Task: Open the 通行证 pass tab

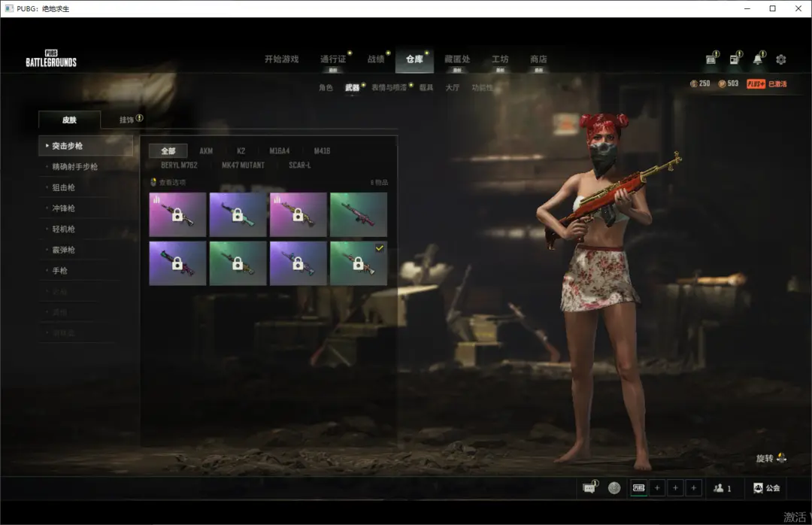Action: (x=333, y=59)
